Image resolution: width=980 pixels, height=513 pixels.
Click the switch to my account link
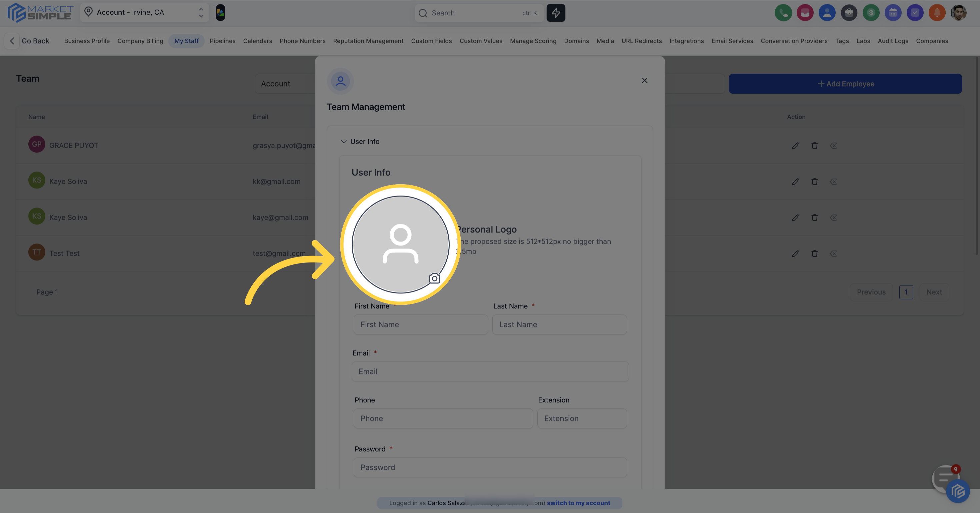[579, 503]
